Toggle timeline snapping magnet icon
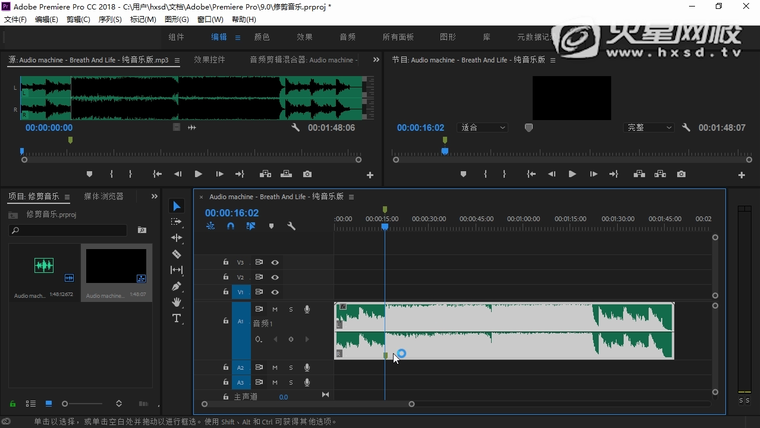 pos(231,226)
